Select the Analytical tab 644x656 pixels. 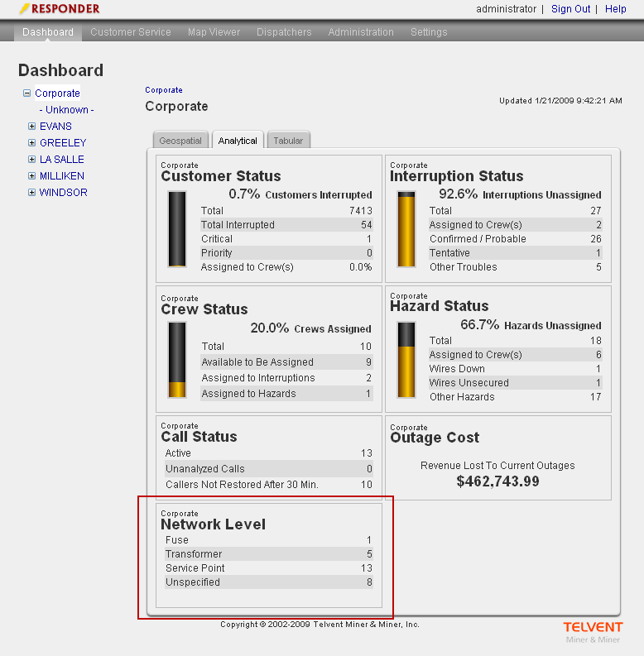238,141
